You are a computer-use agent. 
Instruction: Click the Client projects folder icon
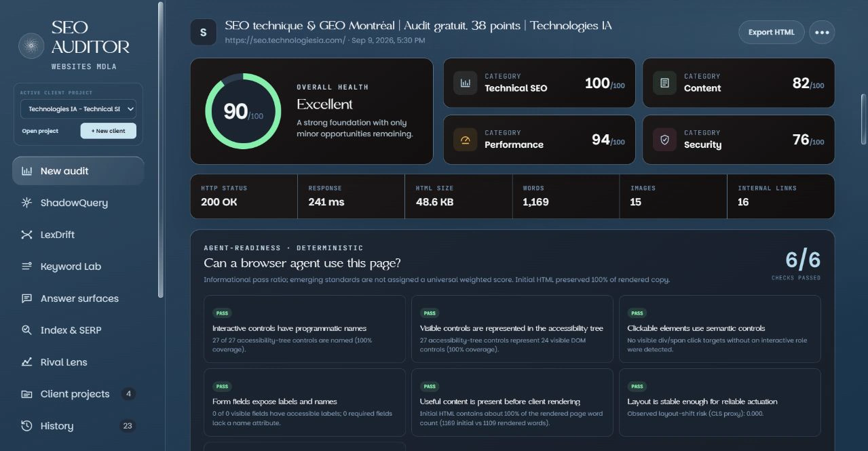26,394
